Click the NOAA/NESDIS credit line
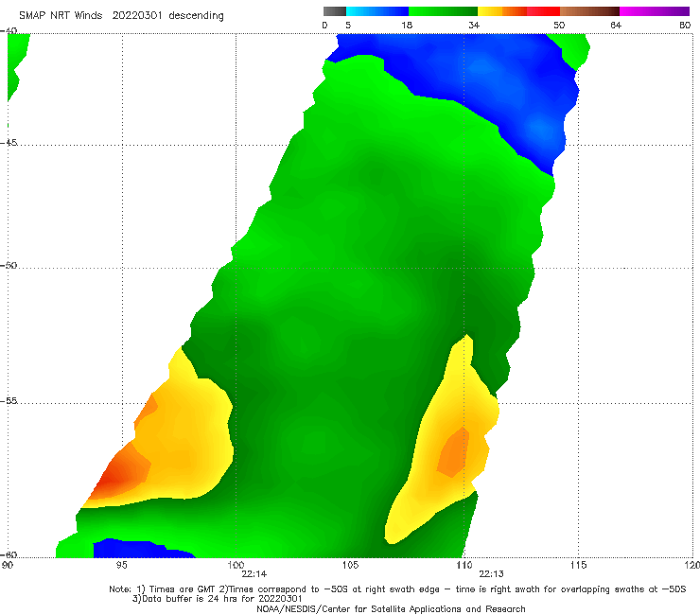The width and height of the screenshot is (700, 615). point(391,609)
